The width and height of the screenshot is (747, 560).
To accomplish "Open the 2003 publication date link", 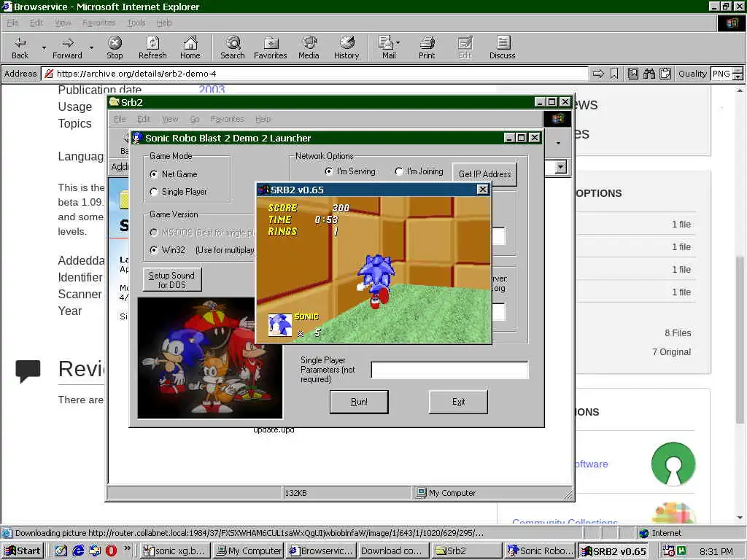I will (x=212, y=90).
